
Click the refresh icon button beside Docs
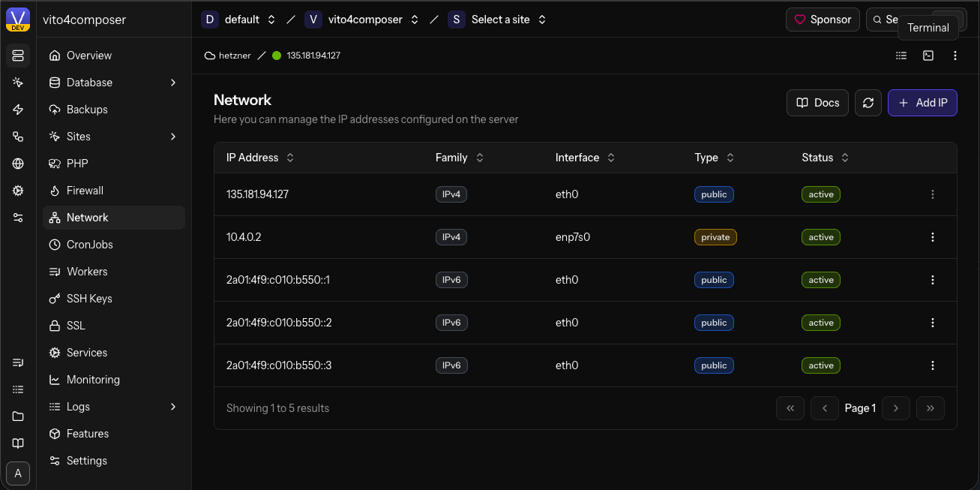tap(868, 103)
